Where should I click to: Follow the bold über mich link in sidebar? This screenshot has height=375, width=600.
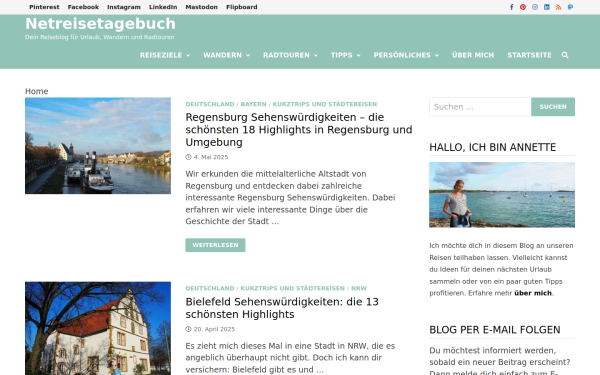[533, 293]
